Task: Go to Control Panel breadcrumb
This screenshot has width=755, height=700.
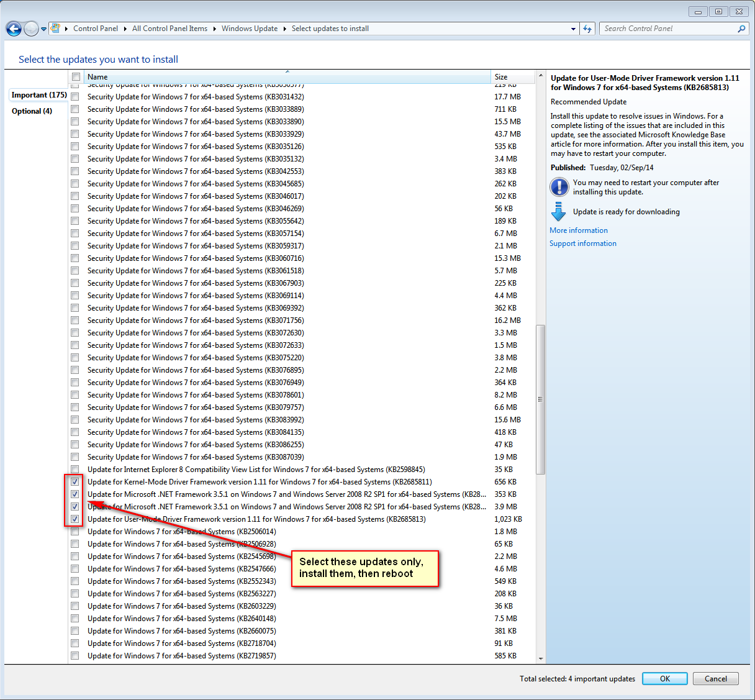Action: 96,29
